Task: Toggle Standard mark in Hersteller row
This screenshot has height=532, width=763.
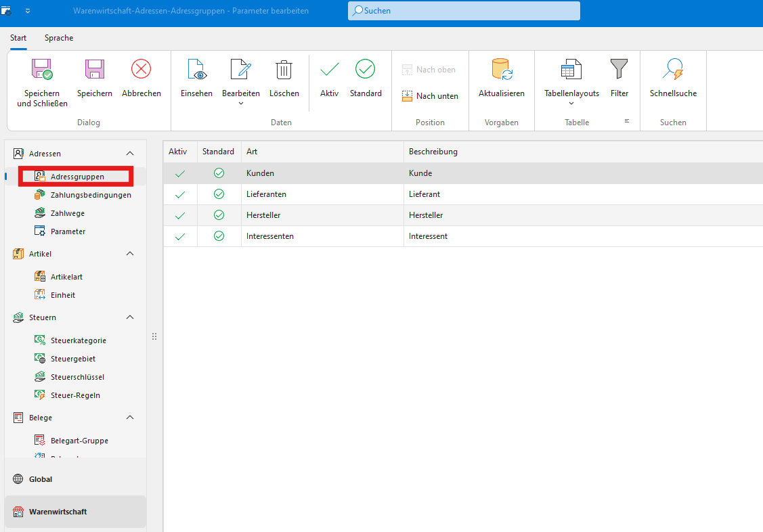Action: (219, 215)
